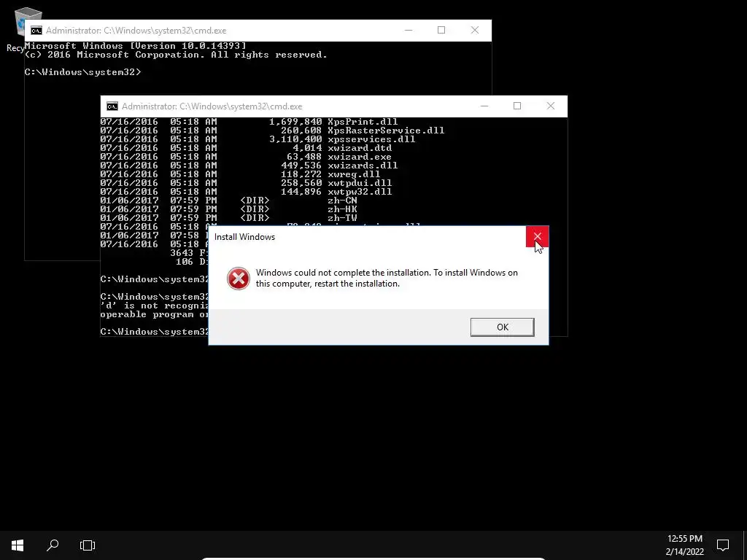Click 'xwtpw32.dll' entry
747x560 pixels.
tap(360, 192)
